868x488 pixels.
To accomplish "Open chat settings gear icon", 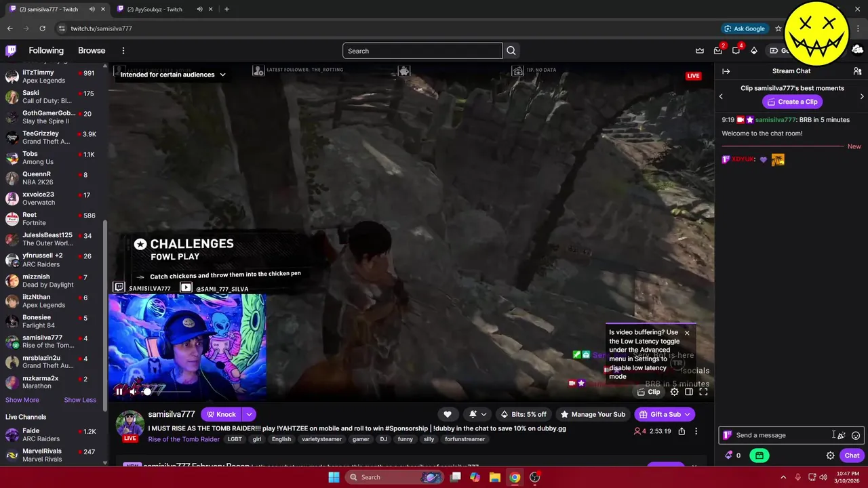I will point(830,455).
